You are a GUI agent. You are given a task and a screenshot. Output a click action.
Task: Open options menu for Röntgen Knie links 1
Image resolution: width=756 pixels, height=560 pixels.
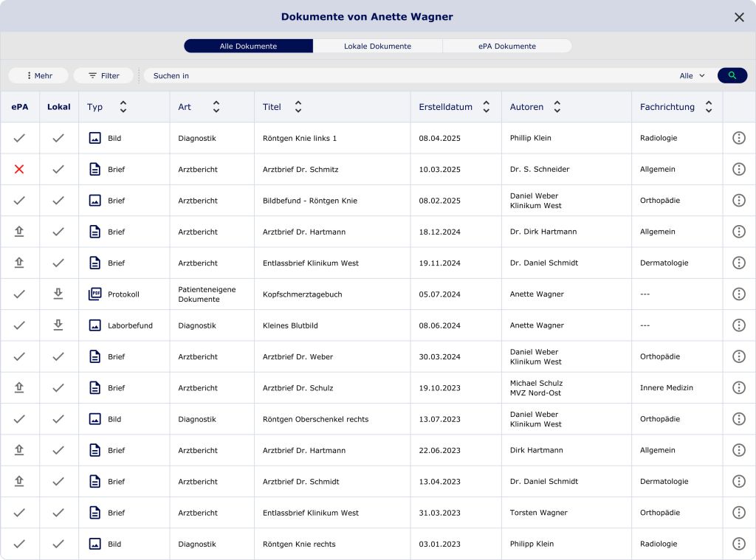pyautogui.click(x=738, y=138)
